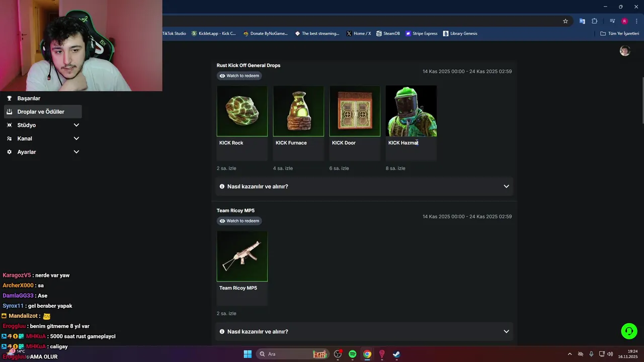Open the Chrome profile avatar
This screenshot has height=362, width=644.
(x=624, y=21)
